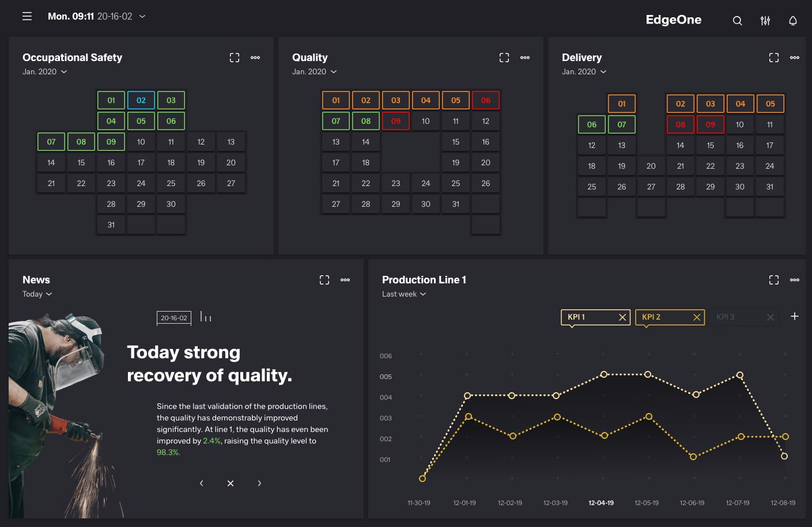The width and height of the screenshot is (812, 527).
Task: Open the filter sliders settings icon
Action: pos(765,21)
